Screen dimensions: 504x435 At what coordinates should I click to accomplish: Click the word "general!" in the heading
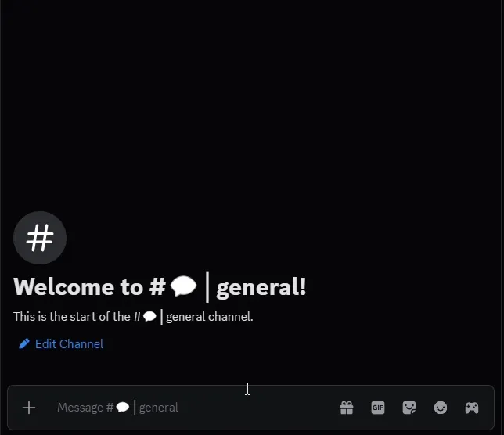tap(261, 288)
